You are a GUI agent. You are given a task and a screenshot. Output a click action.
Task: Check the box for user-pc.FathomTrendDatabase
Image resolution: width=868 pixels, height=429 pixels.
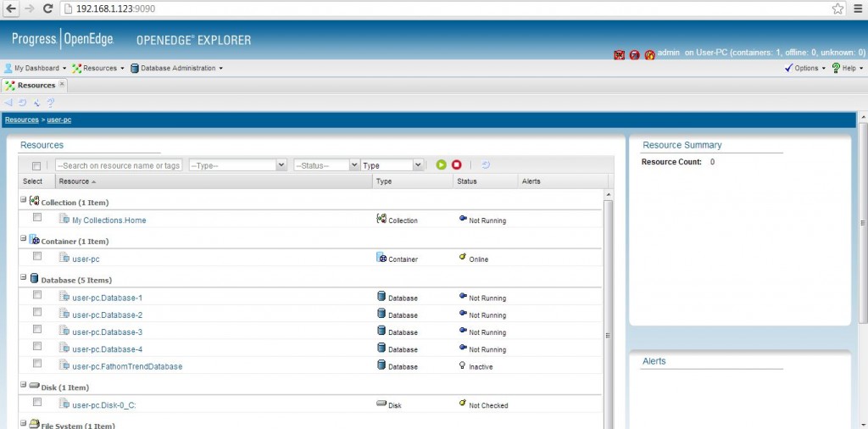coord(37,364)
